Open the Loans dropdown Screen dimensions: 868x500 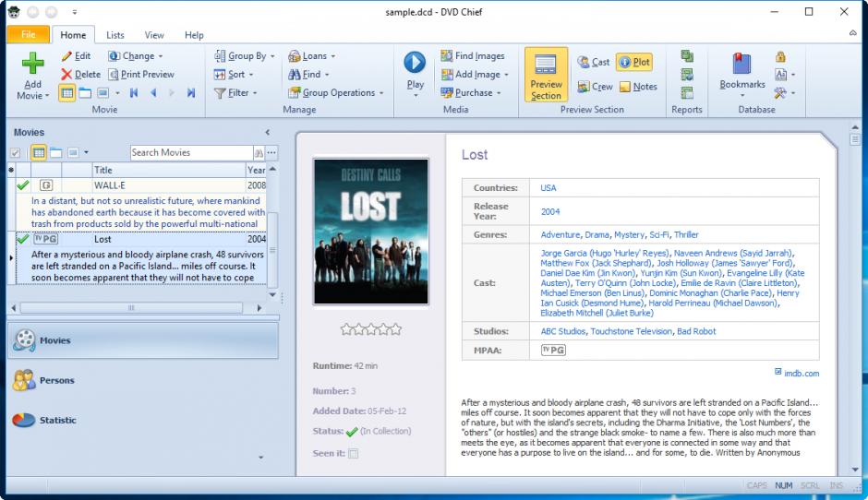(x=312, y=56)
